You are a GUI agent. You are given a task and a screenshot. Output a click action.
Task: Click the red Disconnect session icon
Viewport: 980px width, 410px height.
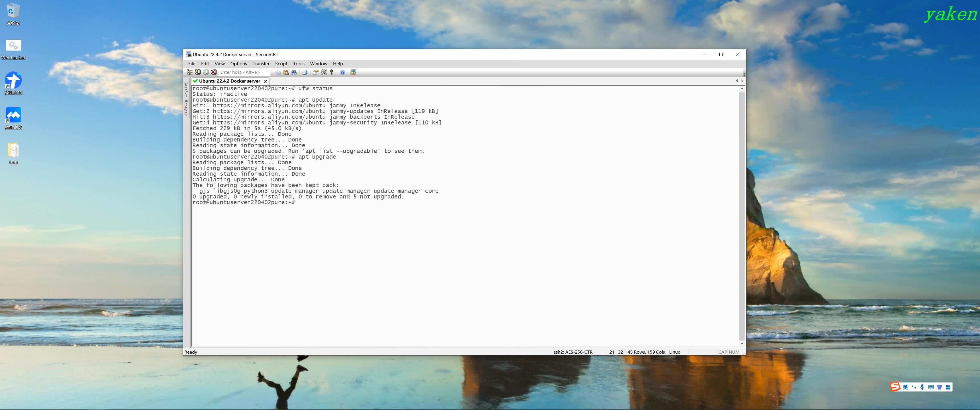pyautogui.click(x=214, y=72)
